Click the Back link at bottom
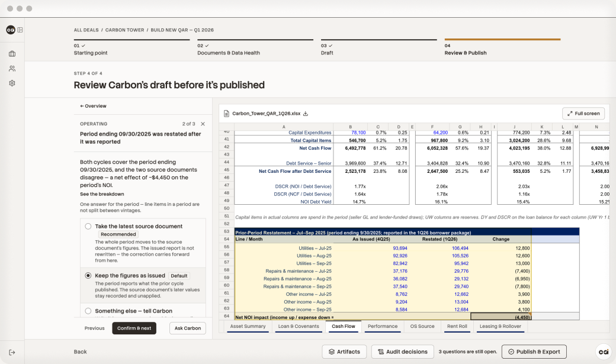The height and width of the screenshot is (364, 616). pos(80,352)
